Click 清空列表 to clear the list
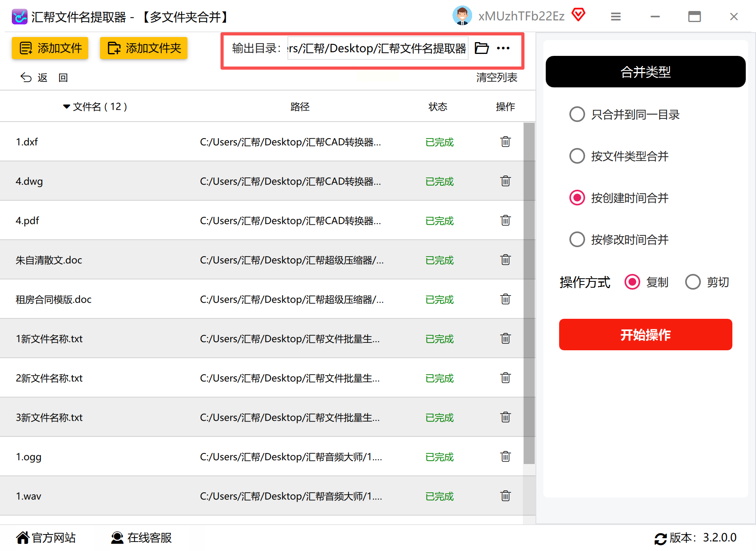This screenshot has width=756, height=551. pyautogui.click(x=497, y=78)
